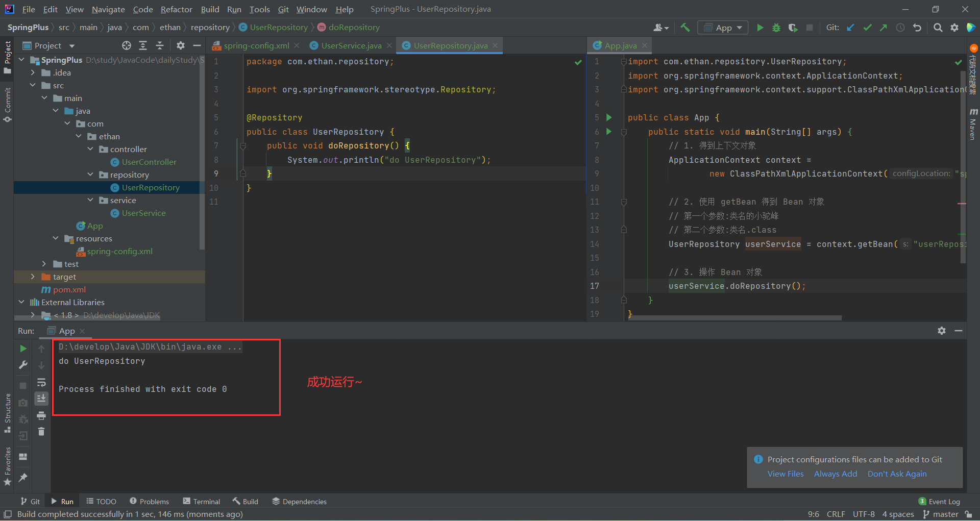Open IDE settings gear in top toolbar

(954, 28)
